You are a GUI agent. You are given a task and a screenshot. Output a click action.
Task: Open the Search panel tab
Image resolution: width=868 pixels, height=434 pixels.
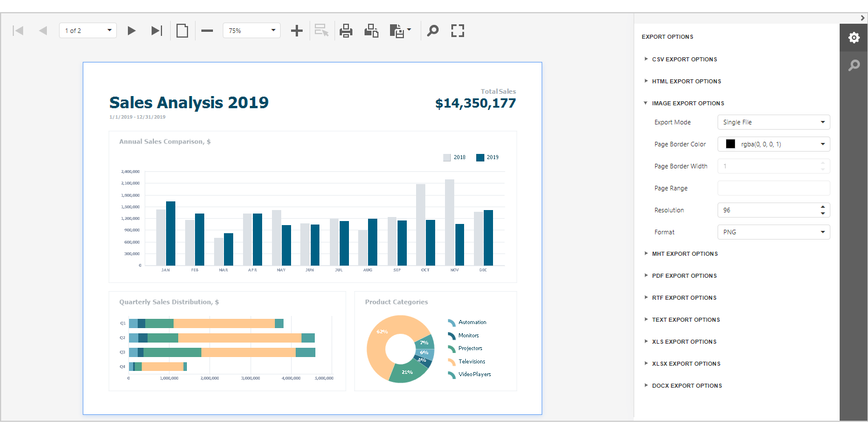[854, 65]
